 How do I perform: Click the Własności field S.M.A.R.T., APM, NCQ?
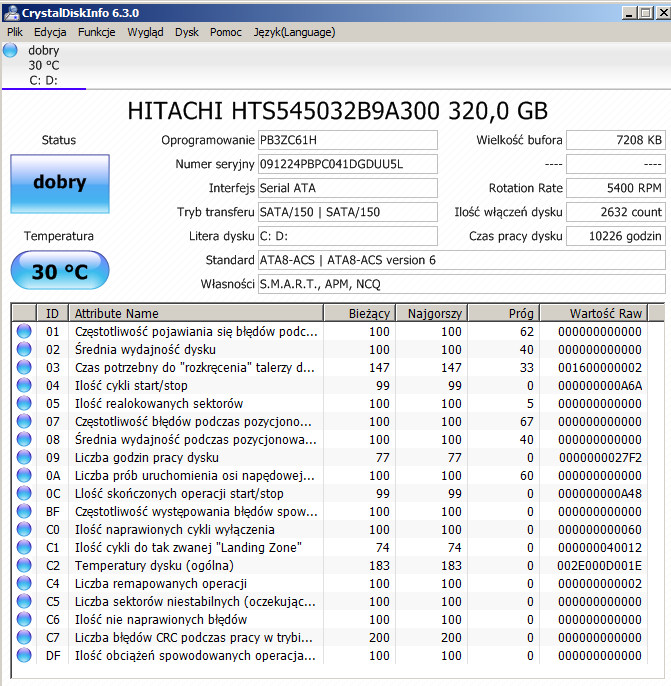(x=462, y=284)
